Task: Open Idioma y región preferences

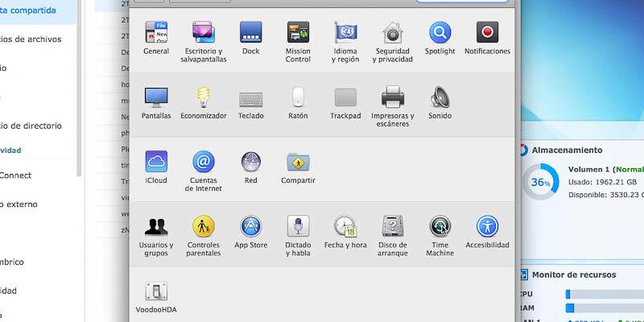Action: click(345, 42)
